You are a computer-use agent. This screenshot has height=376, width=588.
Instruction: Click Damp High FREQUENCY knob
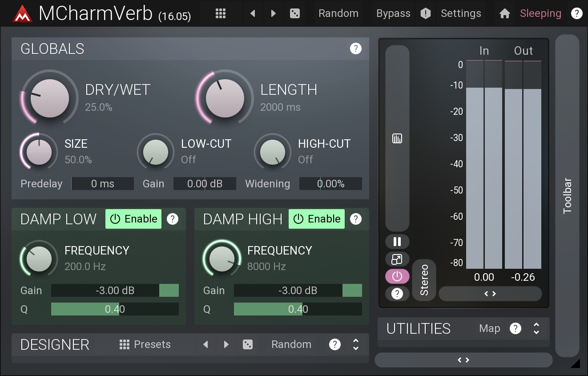pyautogui.click(x=222, y=259)
